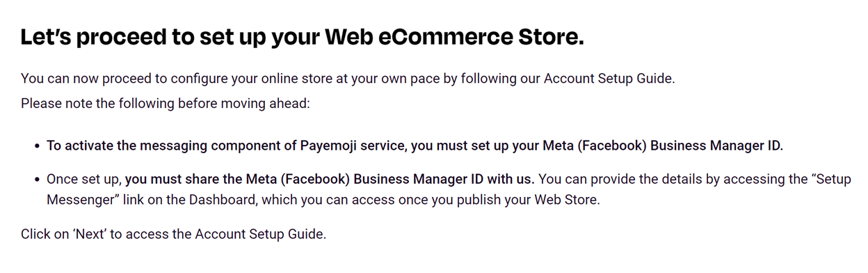Click "Once set up," at second bullet start
Image resolution: width=868 pixels, height=273 pixels.
click(x=84, y=179)
